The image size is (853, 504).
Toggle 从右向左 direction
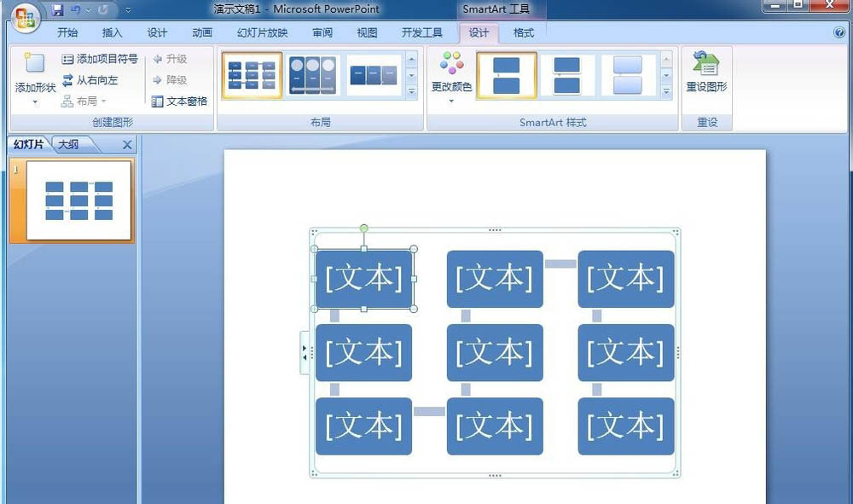click(x=90, y=80)
